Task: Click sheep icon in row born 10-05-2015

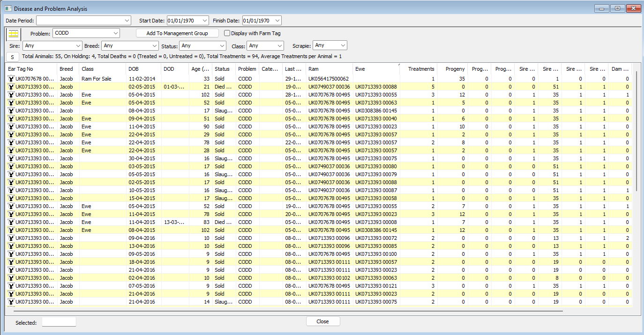Action: [x=11, y=190]
